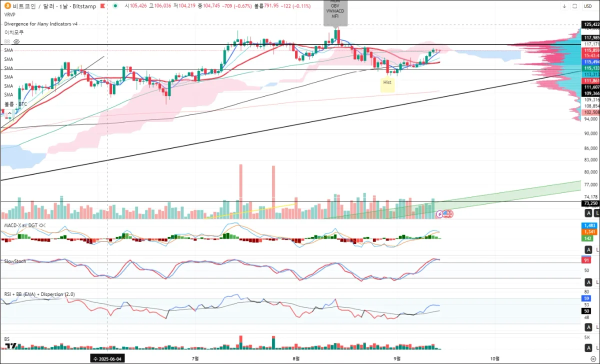The width and height of the screenshot is (600, 364).
Task: Click the MACD-X by DGT indicator title
Action: coord(20,225)
